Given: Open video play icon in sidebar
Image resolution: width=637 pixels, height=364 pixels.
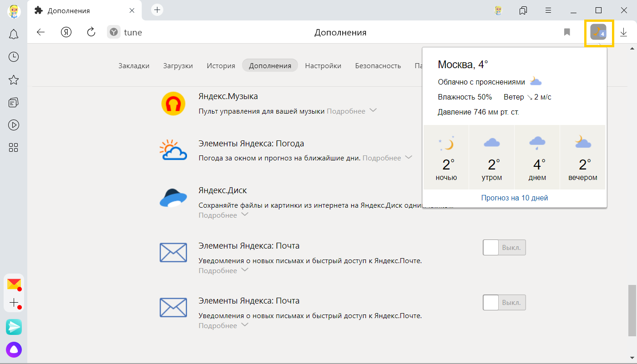Looking at the screenshot, I should click(14, 125).
